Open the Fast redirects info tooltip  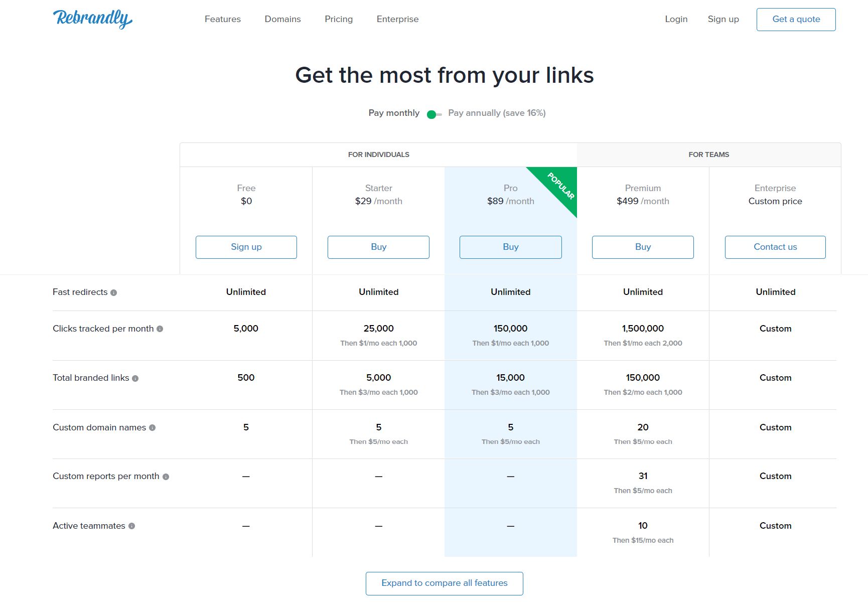[x=114, y=292]
